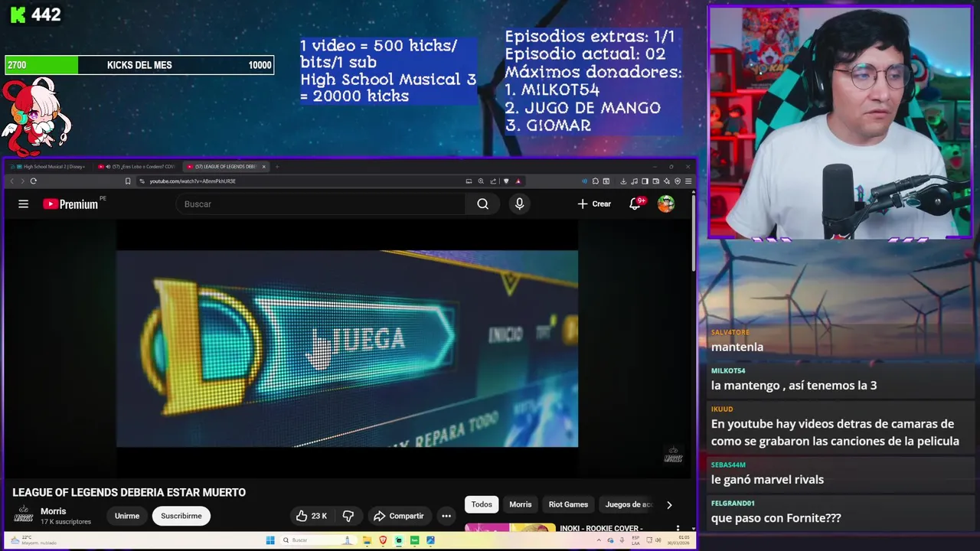Open the browser downloads icon

623,181
